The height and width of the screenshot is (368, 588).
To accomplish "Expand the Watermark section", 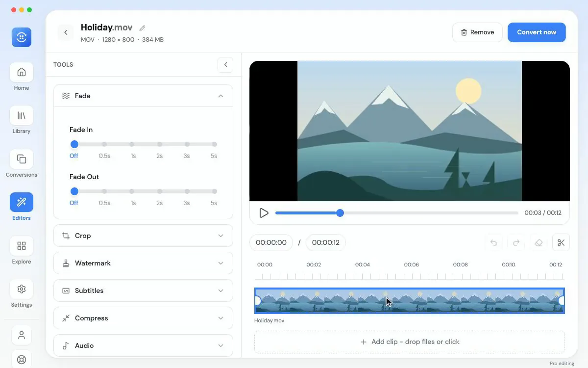I will (x=220, y=263).
